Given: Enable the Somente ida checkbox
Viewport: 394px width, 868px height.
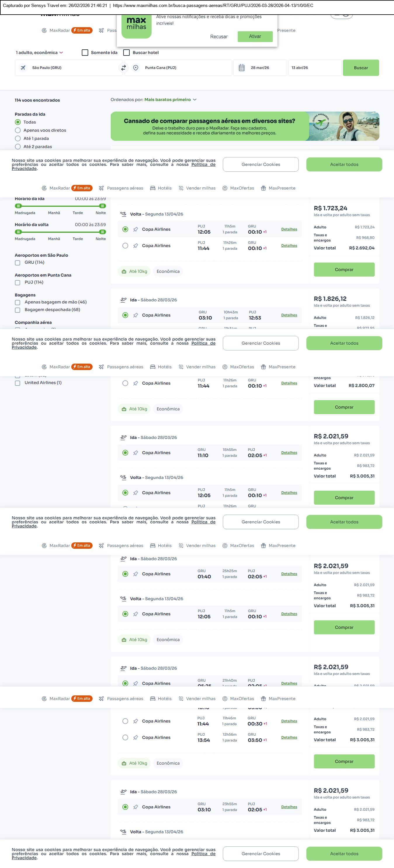Looking at the screenshot, I should [x=85, y=53].
